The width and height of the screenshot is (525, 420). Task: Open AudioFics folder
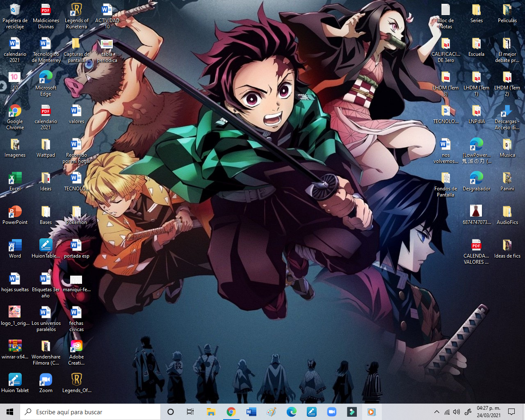tap(507, 215)
